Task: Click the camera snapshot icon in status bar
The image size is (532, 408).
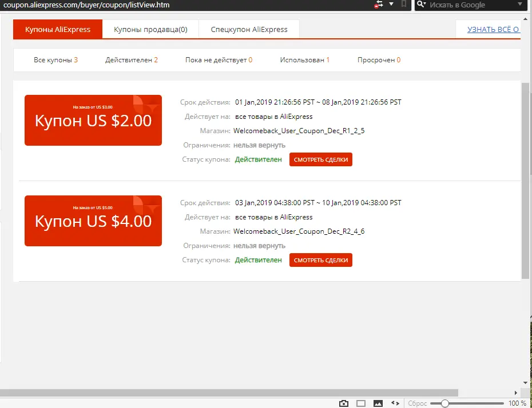Action: [x=344, y=403]
